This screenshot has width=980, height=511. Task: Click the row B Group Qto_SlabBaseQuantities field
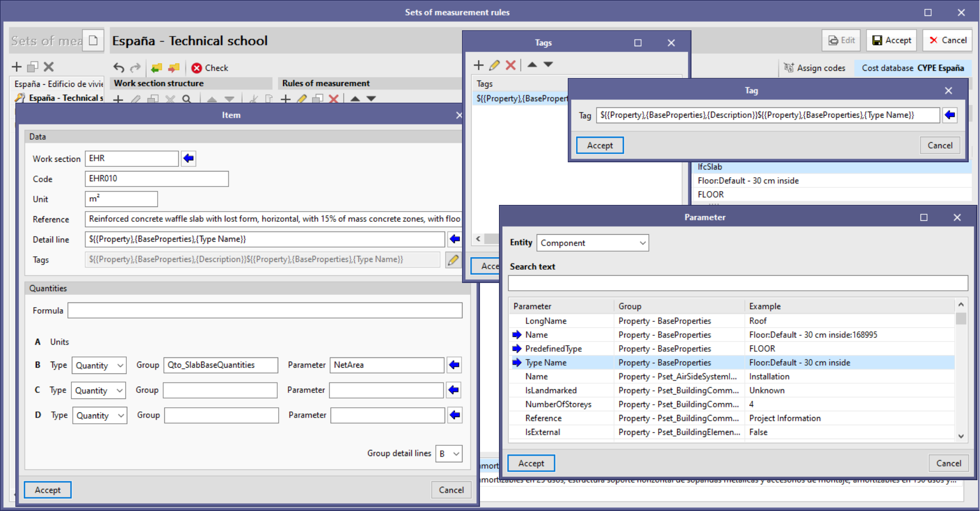[221, 365]
